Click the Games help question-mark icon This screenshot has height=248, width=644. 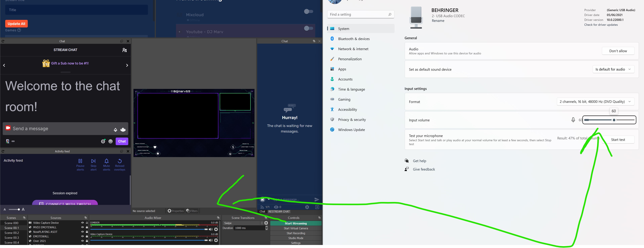pyautogui.click(x=19, y=30)
